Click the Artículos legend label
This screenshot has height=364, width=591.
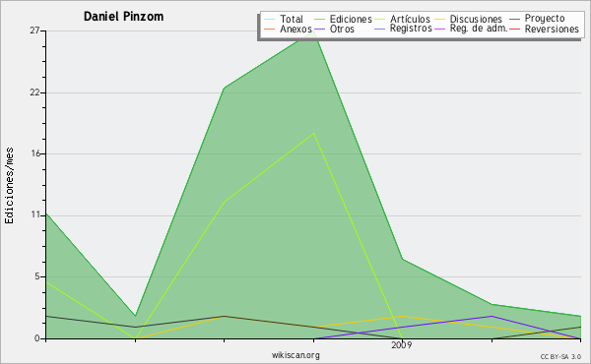[x=410, y=19]
